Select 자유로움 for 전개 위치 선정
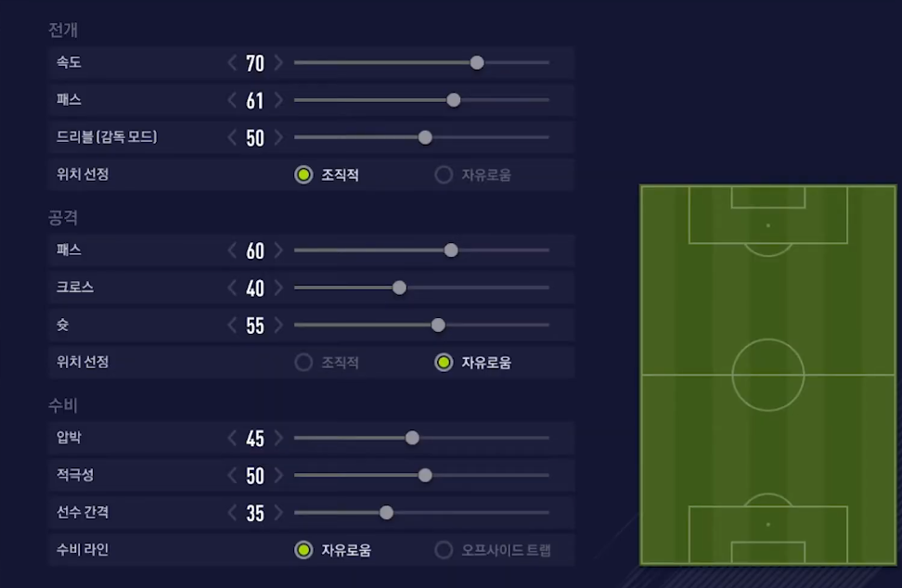The image size is (902, 588). [x=444, y=174]
